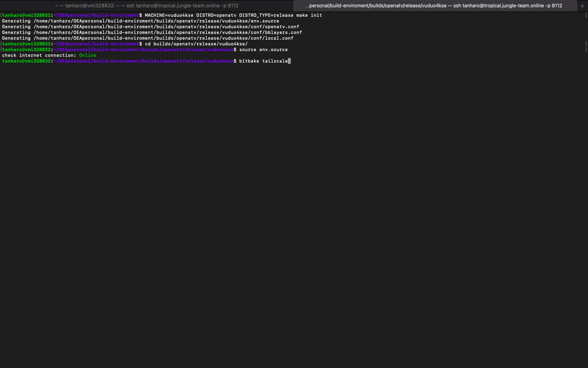This screenshot has height=368, width=588.
Task: Click the 'check internet connection:' output text
Action: pos(39,55)
